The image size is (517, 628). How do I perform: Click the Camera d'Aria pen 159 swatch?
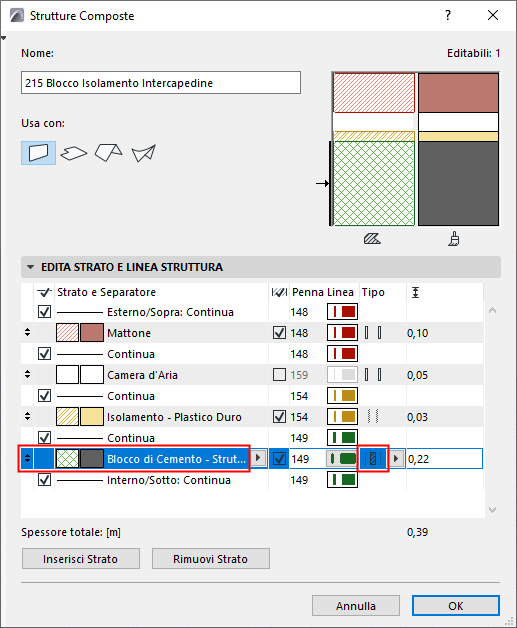click(342, 375)
